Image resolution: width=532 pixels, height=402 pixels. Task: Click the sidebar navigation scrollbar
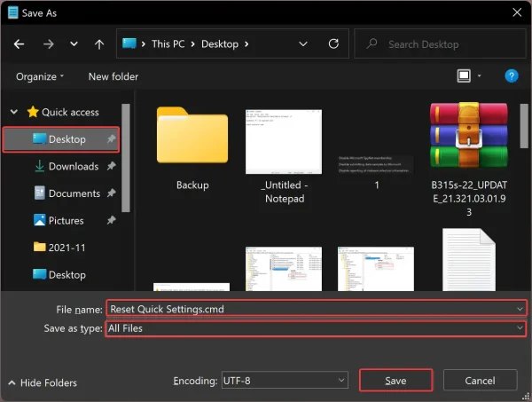(126, 158)
